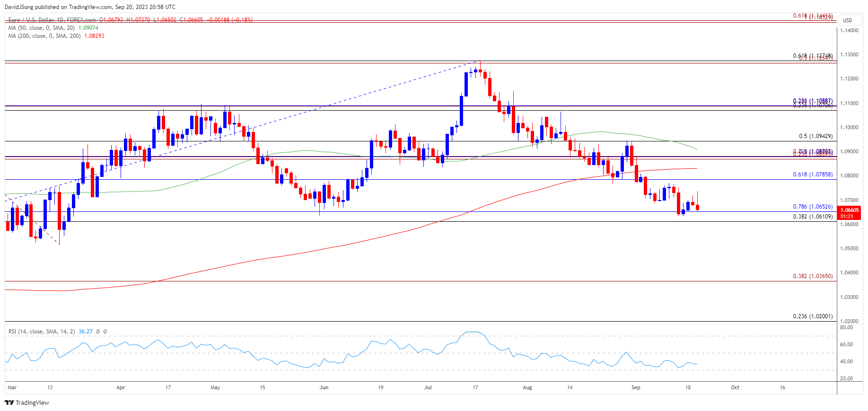Click the Jul label on the time axis

click(428, 387)
